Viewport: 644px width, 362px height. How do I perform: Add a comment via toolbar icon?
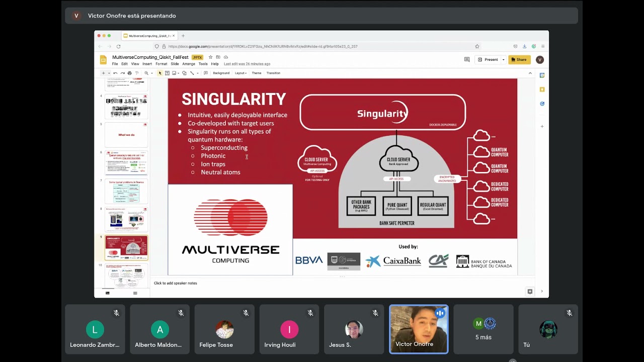click(x=206, y=73)
